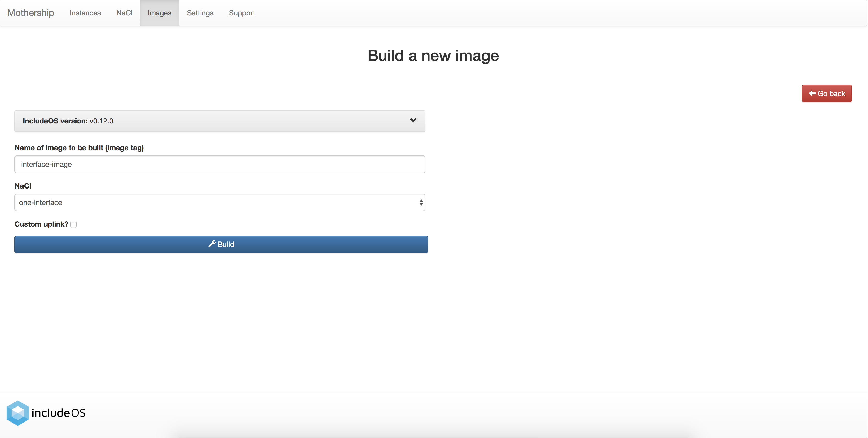This screenshot has height=438, width=868.
Task: Open the NaCl one-interface dropdown
Action: 220,202
